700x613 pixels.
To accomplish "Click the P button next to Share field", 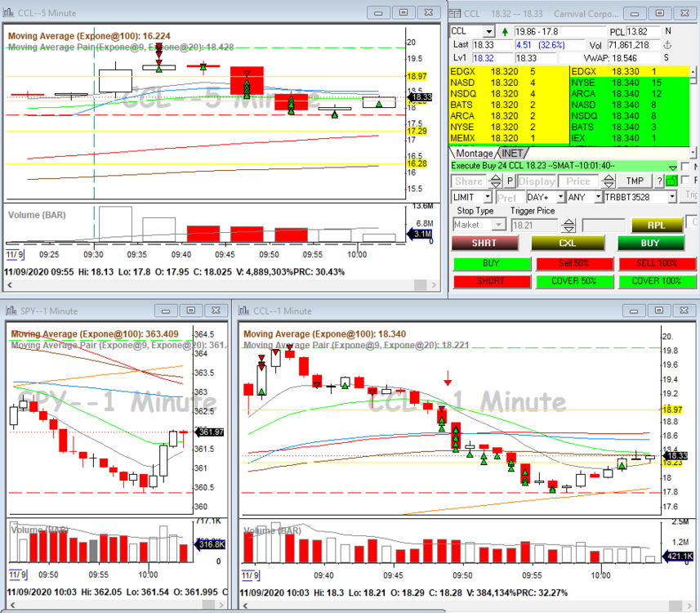I will coord(510,181).
